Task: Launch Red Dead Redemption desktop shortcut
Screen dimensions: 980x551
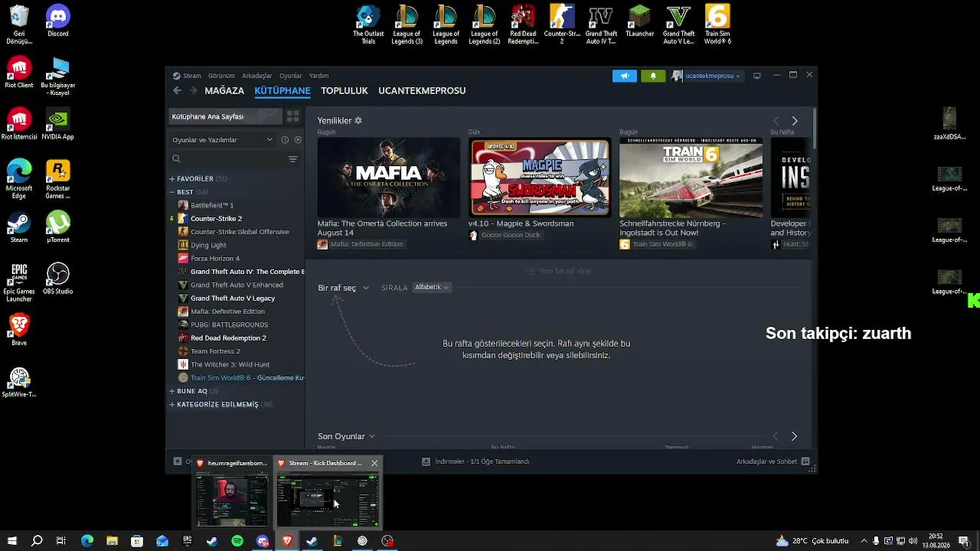Action: tap(523, 24)
